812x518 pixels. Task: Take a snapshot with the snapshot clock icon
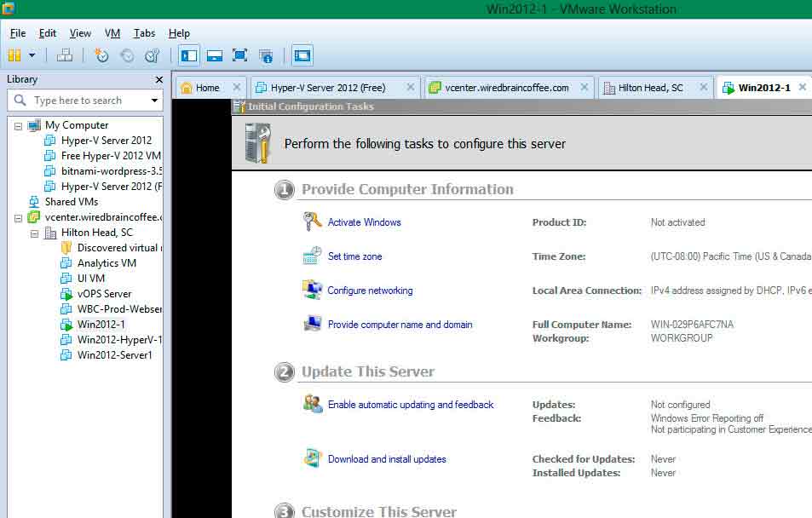point(101,55)
